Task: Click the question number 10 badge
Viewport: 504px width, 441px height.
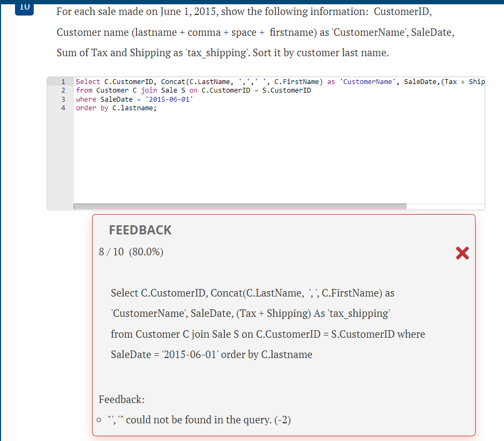Action: (x=24, y=7)
